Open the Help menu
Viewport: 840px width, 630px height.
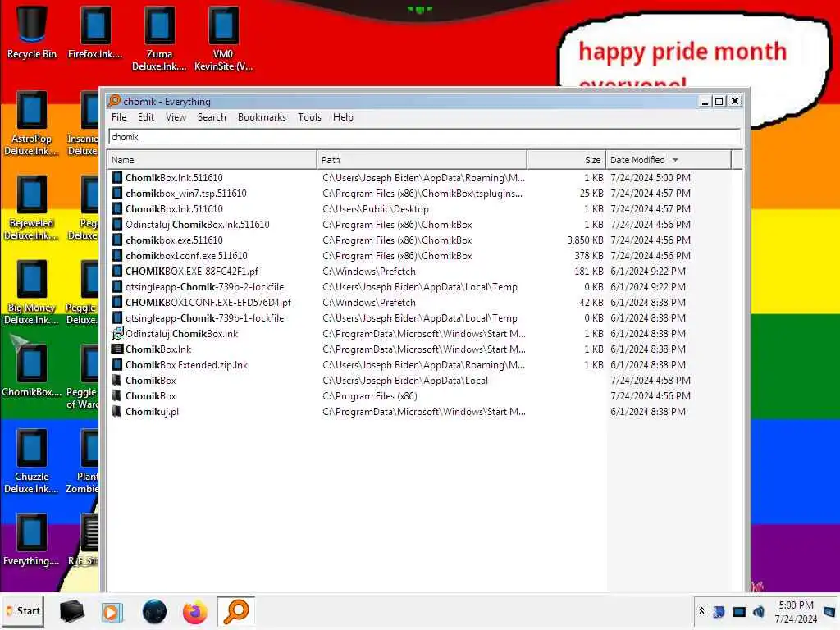coord(343,117)
